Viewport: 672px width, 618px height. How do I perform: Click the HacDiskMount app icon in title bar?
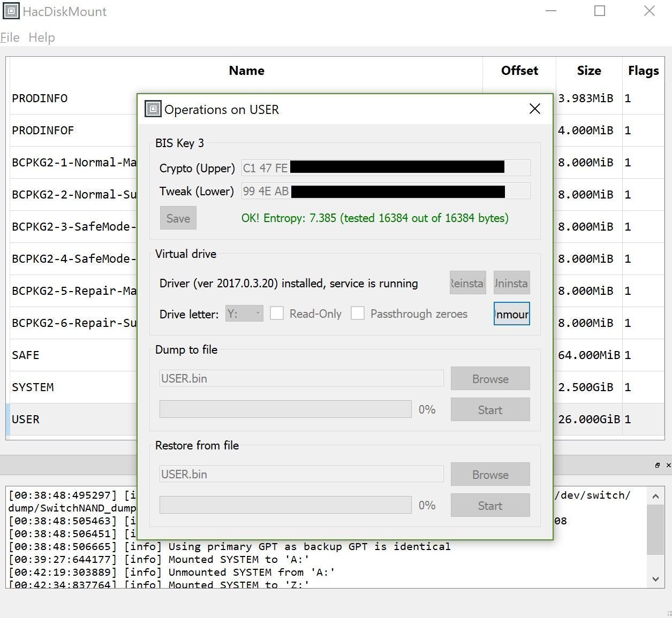(11, 11)
